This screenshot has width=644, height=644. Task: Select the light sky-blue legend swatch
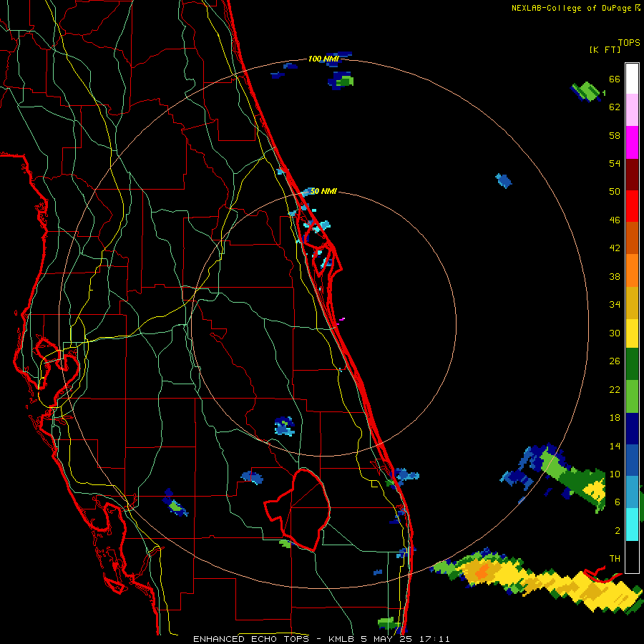pyautogui.click(x=632, y=492)
